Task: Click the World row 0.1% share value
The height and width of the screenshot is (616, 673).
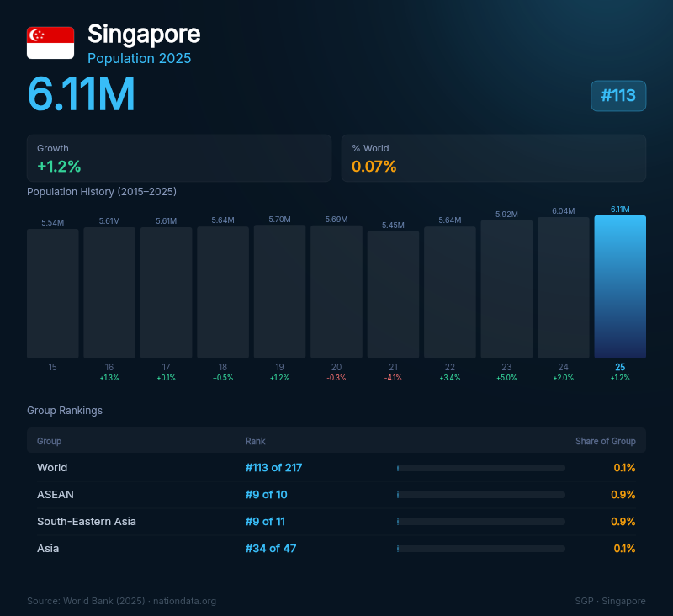Action: [624, 468]
